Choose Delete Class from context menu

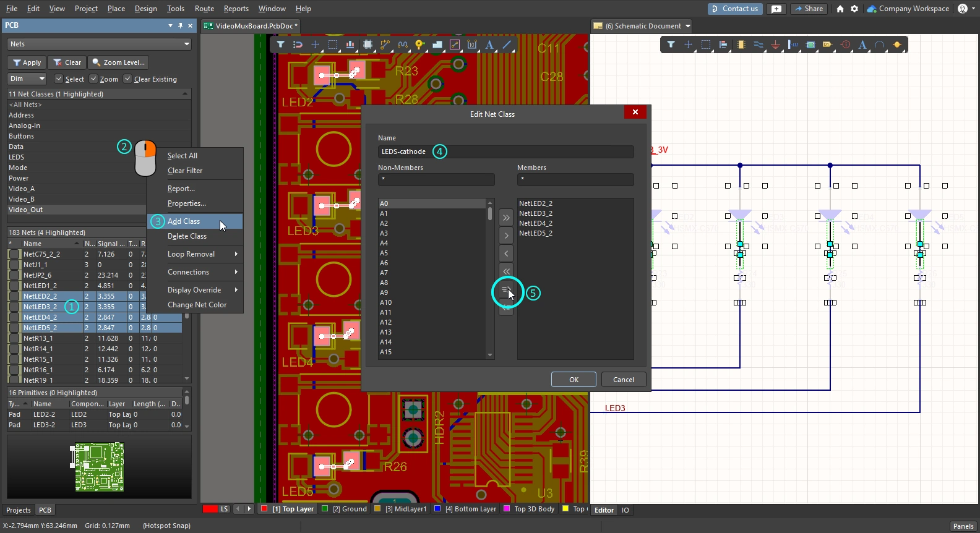coord(187,236)
